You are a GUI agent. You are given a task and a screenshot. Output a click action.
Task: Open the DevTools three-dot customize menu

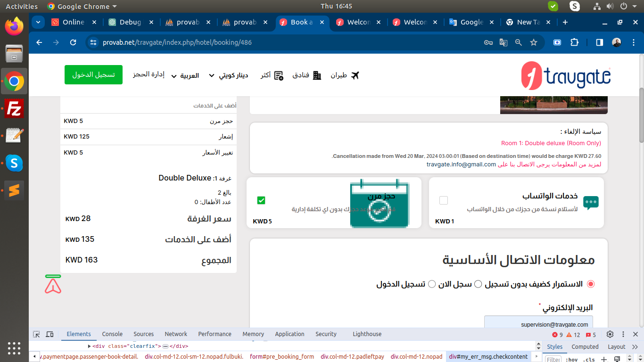[623, 334]
